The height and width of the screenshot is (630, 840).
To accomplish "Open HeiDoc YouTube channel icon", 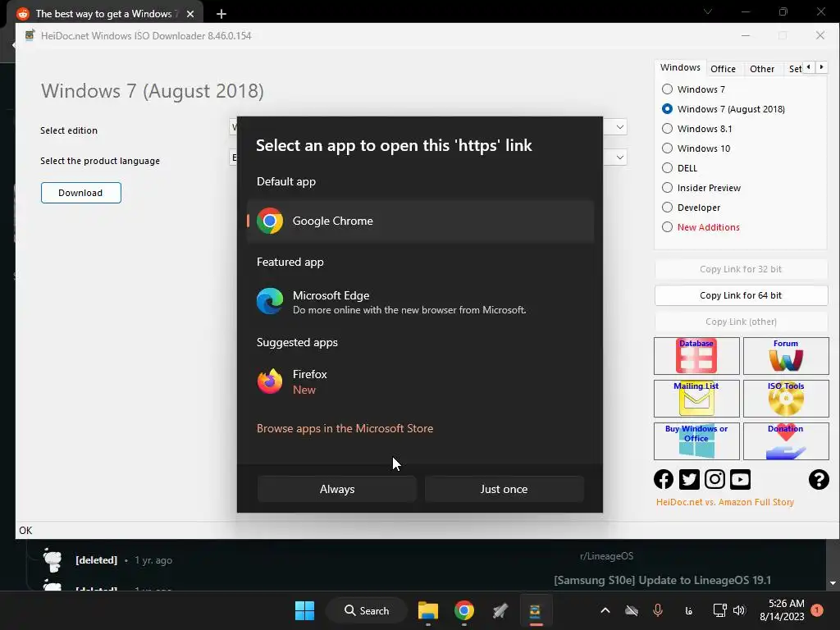I will 741,479.
